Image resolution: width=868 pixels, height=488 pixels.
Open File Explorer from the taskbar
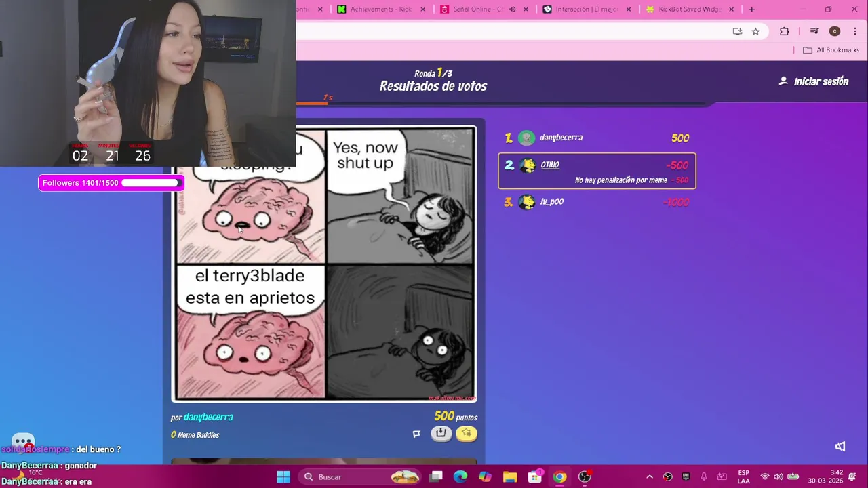(510, 476)
